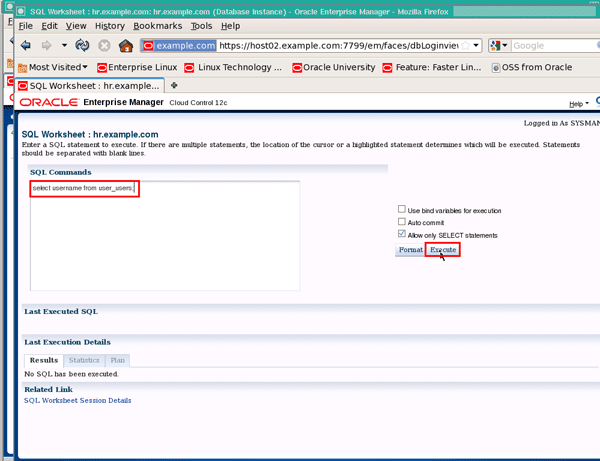Switch to the Plan tab

point(117,360)
